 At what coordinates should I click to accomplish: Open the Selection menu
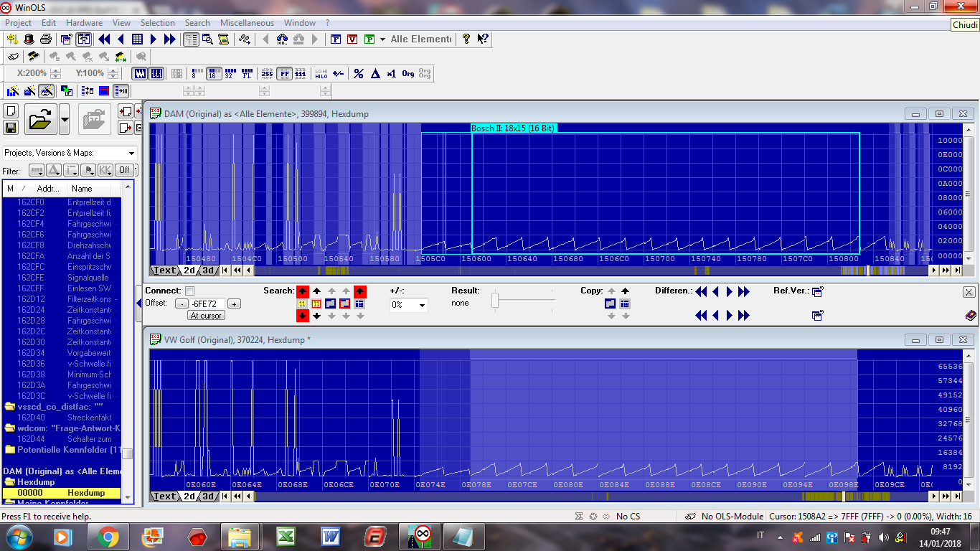coord(157,23)
